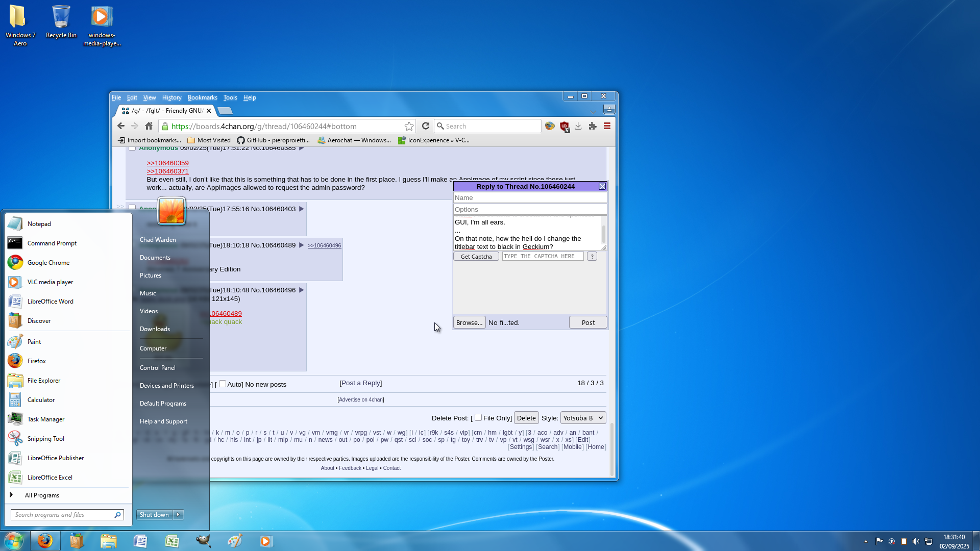Tick the File Only checkbox
980x551 pixels.
(x=478, y=417)
